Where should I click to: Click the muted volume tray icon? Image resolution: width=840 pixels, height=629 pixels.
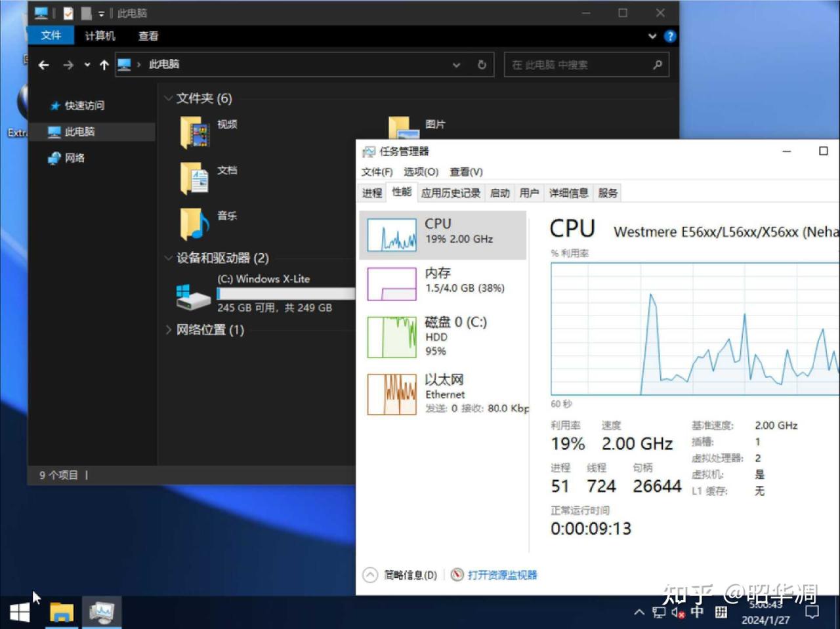click(x=678, y=613)
